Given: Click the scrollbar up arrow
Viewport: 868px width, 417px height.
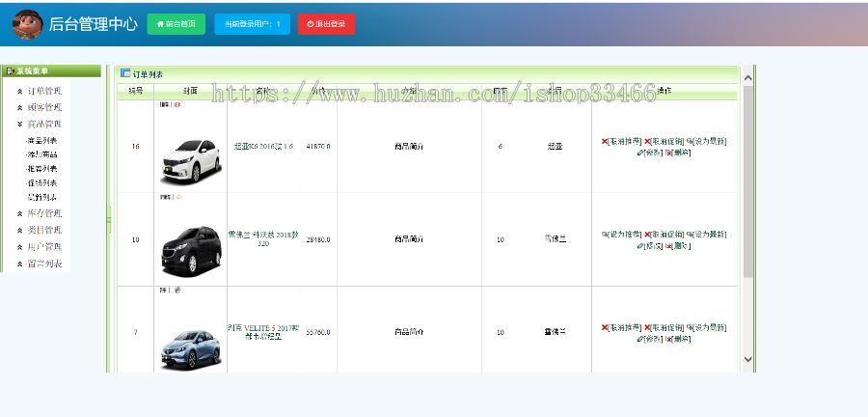Looking at the screenshot, I should 747,78.
